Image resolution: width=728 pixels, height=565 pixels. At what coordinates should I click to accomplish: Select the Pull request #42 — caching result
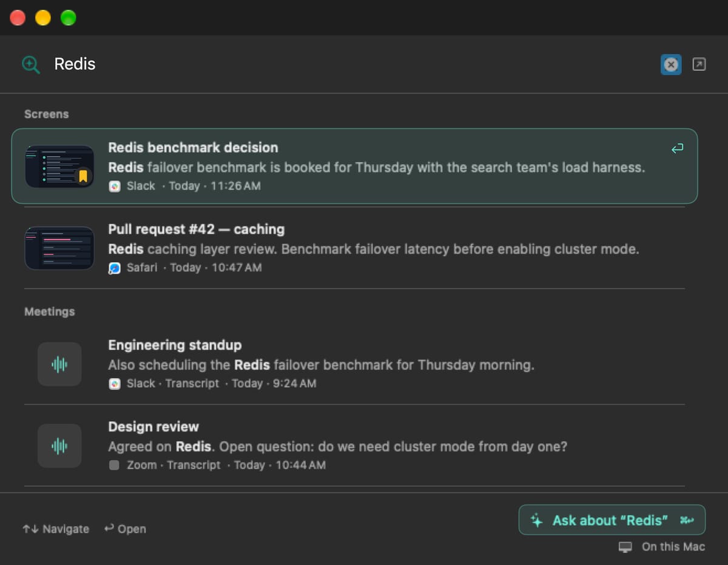[354, 248]
